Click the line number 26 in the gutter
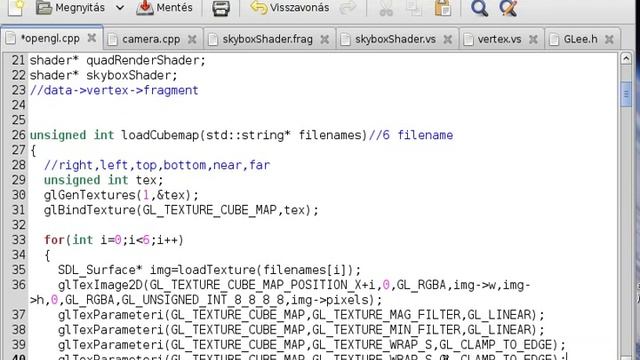The image size is (640, 360). click(x=18, y=135)
